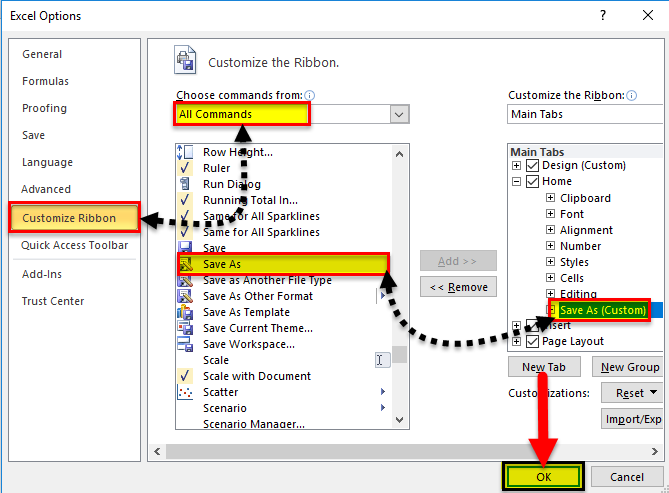Expand the Page Layout tree node
The width and height of the screenshot is (669, 493).
[516, 341]
